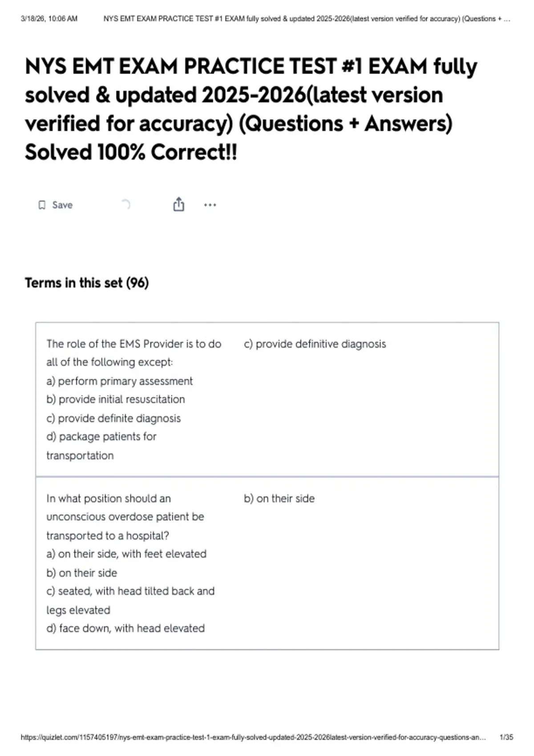Click the bookmark Save icon
The height and width of the screenshot is (756, 534).
42,205
